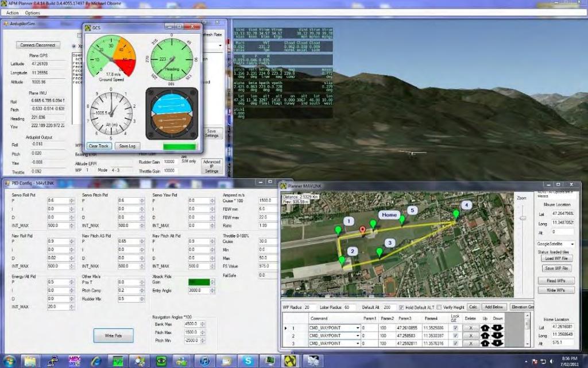Screen dimensions: 588x368
Task: Toggle Lock GE checkbox for waypoint row 2
Action: [x=455, y=336]
